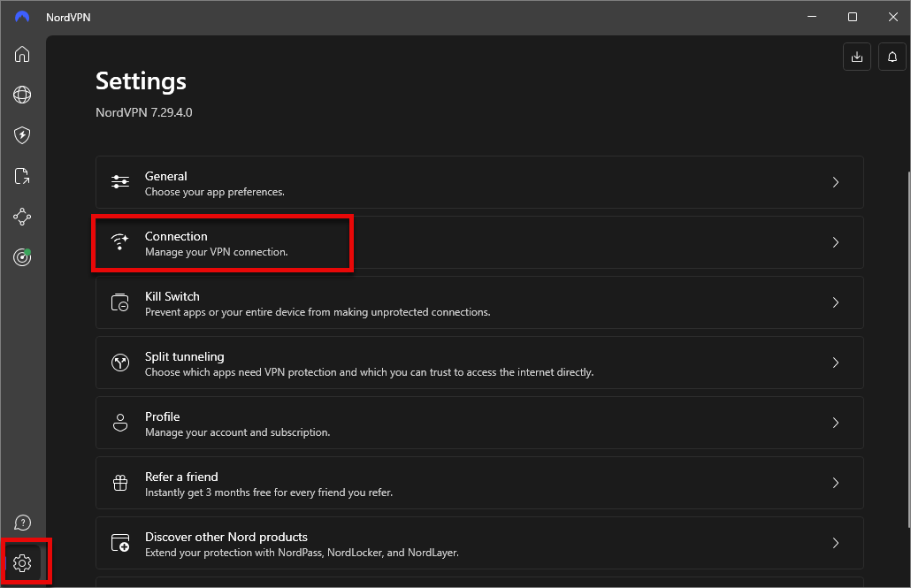
Task: Click the Refer a friend gift icon
Action: tap(120, 483)
